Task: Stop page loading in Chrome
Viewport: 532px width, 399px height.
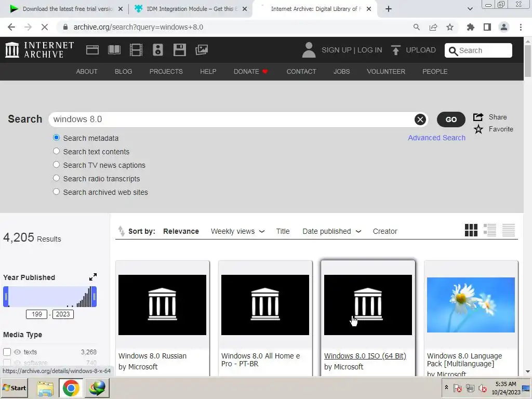Action: click(x=45, y=27)
